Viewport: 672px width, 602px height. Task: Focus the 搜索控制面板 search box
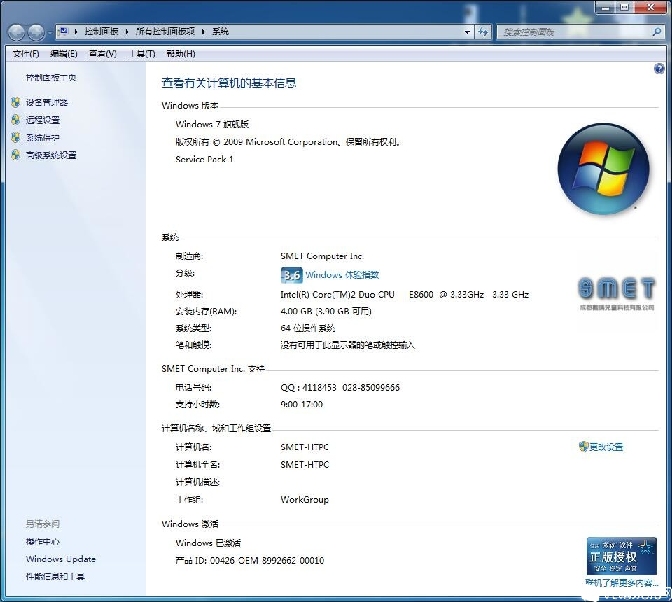(x=574, y=32)
